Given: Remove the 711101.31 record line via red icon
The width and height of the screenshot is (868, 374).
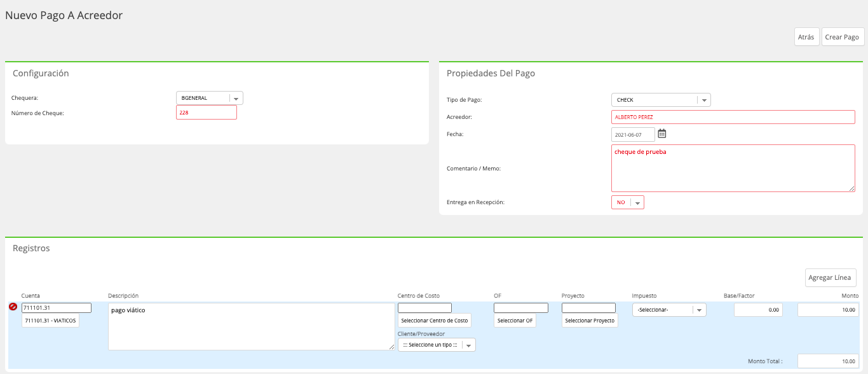Looking at the screenshot, I should tap(13, 307).
